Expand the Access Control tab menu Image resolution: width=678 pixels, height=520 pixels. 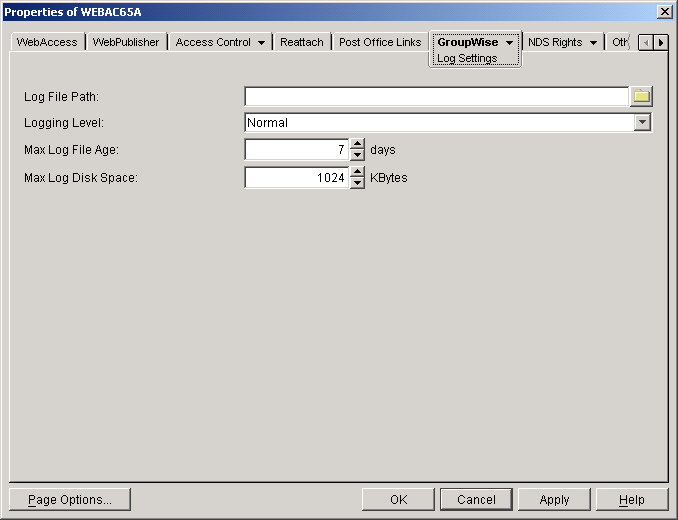tap(261, 43)
